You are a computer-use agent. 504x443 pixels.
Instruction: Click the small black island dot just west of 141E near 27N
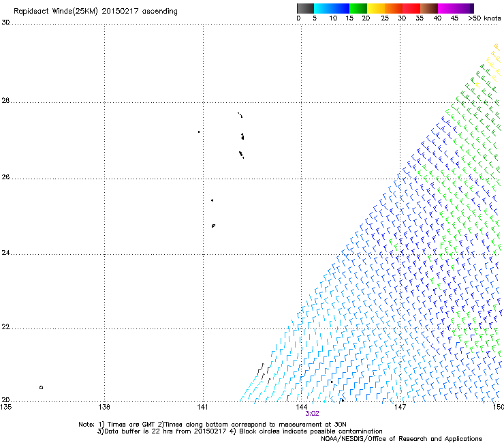point(199,132)
